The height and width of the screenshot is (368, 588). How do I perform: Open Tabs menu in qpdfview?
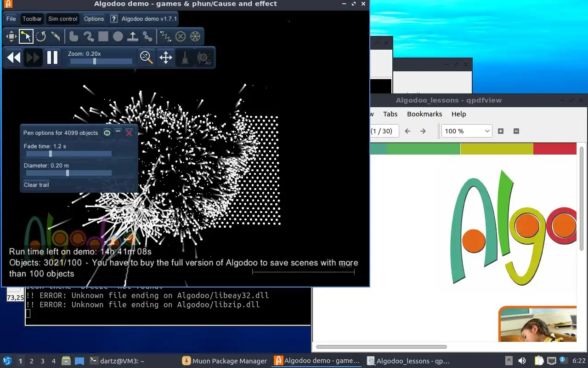(390, 114)
